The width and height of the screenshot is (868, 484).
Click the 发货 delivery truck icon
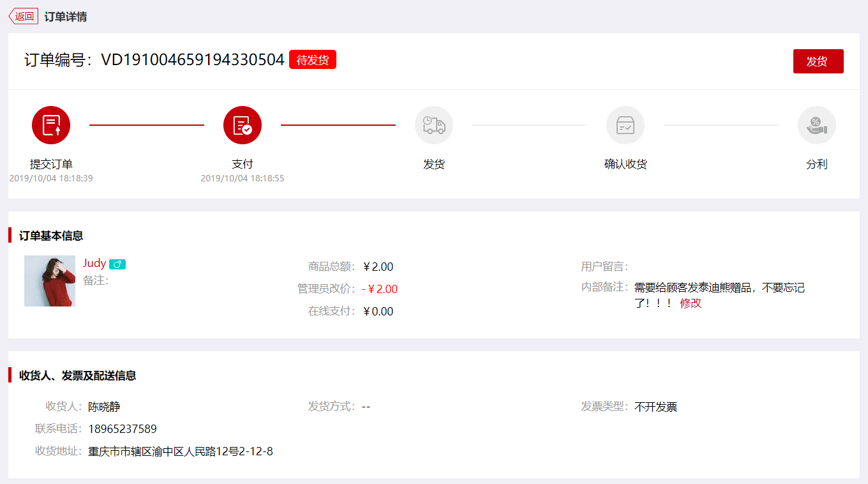[x=434, y=125]
